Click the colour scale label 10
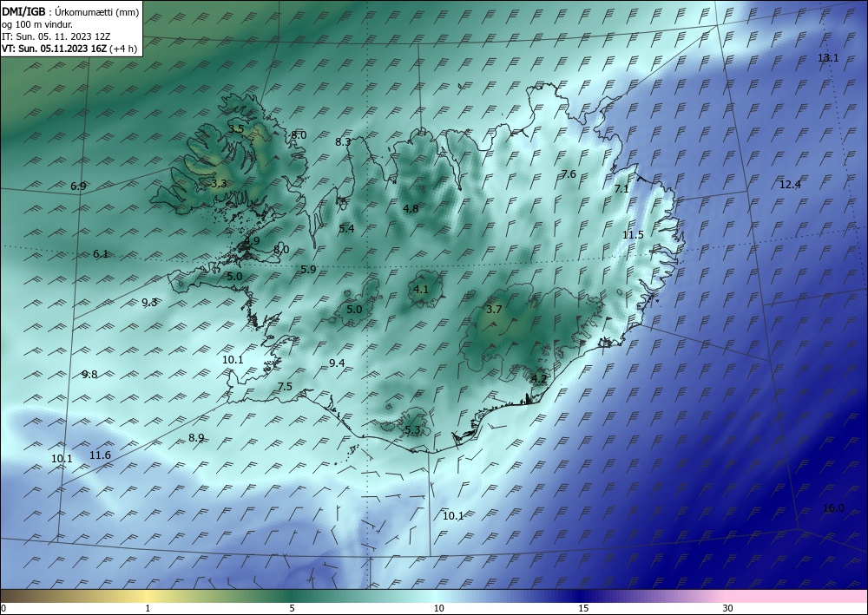Image resolution: width=868 pixels, height=615 pixels. tap(438, 609)
